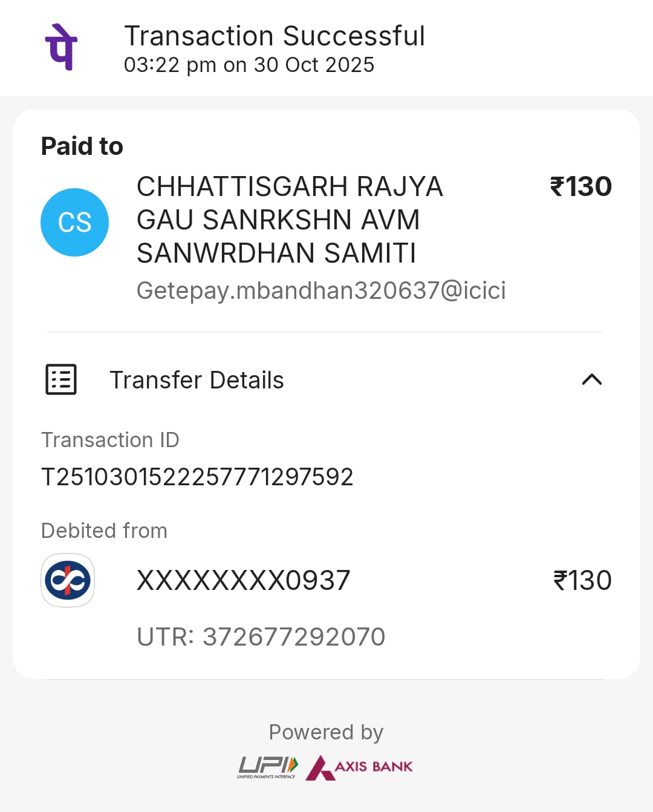Tap the Transaction ID label
Screen dimensions: 653x812
point(110,440)
